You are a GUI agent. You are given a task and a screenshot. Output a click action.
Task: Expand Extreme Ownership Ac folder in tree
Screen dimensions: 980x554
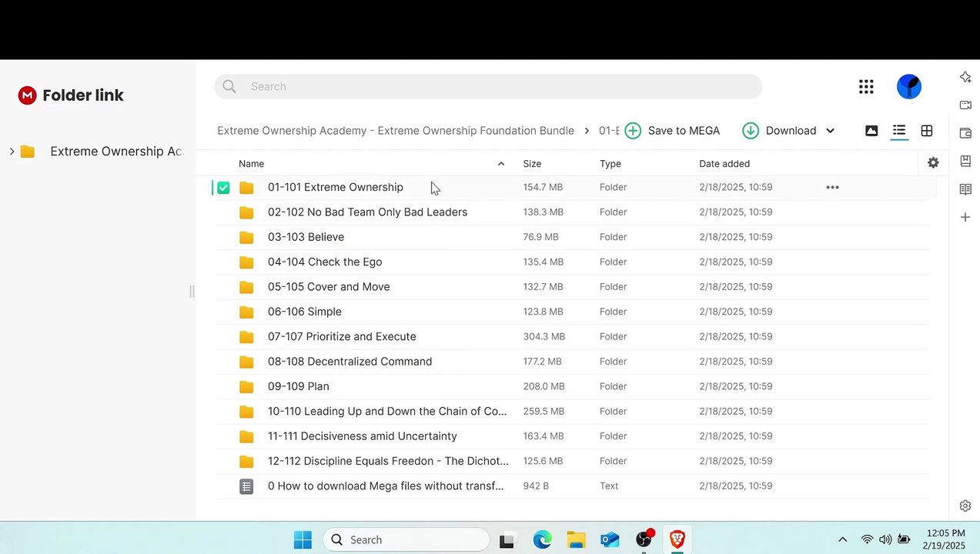(12, 152)
